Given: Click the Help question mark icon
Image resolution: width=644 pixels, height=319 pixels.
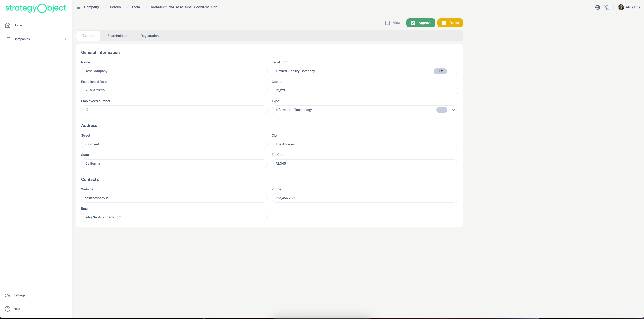Looking at the screenshot, I should tap(8, 309).
